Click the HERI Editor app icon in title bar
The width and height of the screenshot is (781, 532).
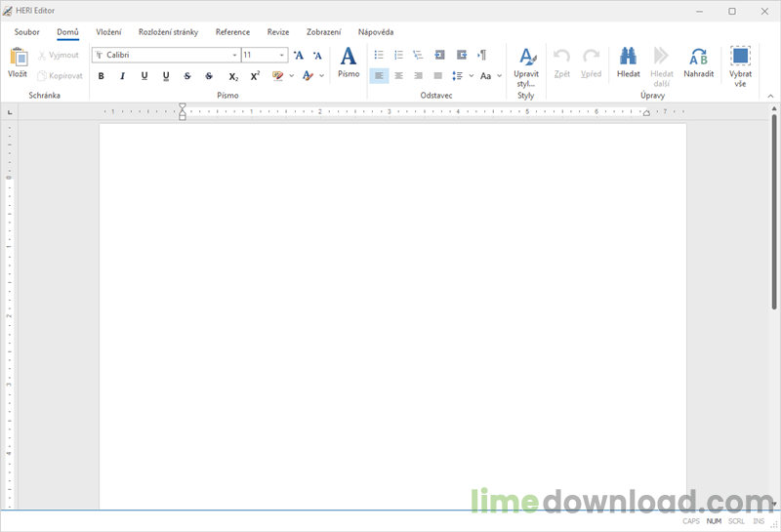coord(8,11)
